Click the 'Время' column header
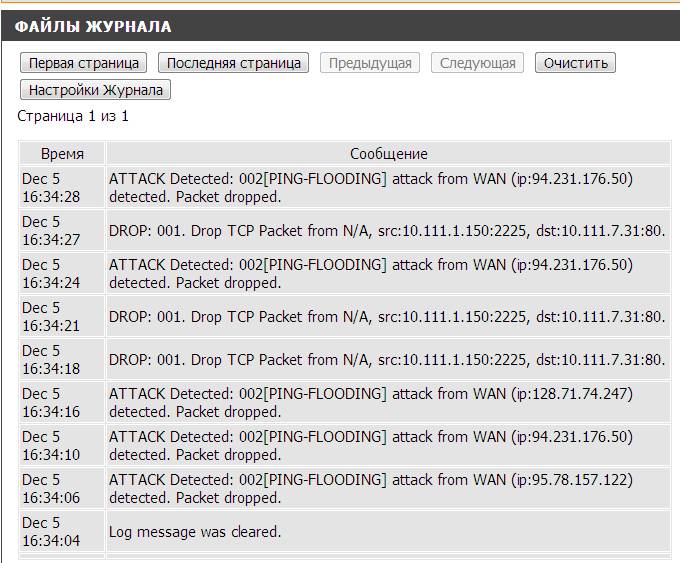This screenshot has width=680, height=563. pos(62,154)
